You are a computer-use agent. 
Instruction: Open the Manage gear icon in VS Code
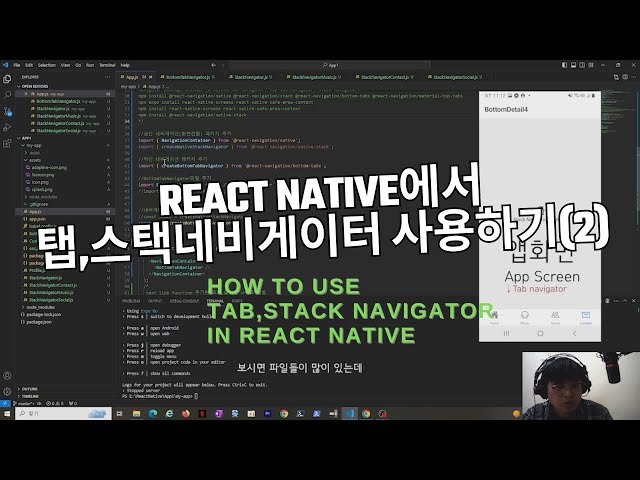tap(7, 391)
